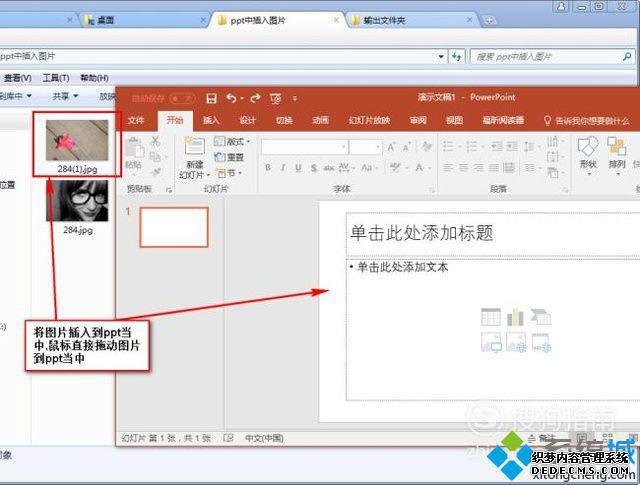Apply italic with the I icon
640x485 pixels.
click(283, 167)
